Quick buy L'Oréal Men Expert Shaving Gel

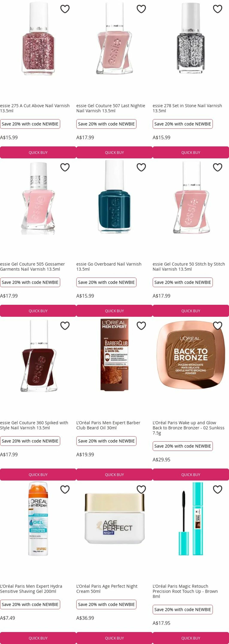pyautogui.click(x=38, y=638)
